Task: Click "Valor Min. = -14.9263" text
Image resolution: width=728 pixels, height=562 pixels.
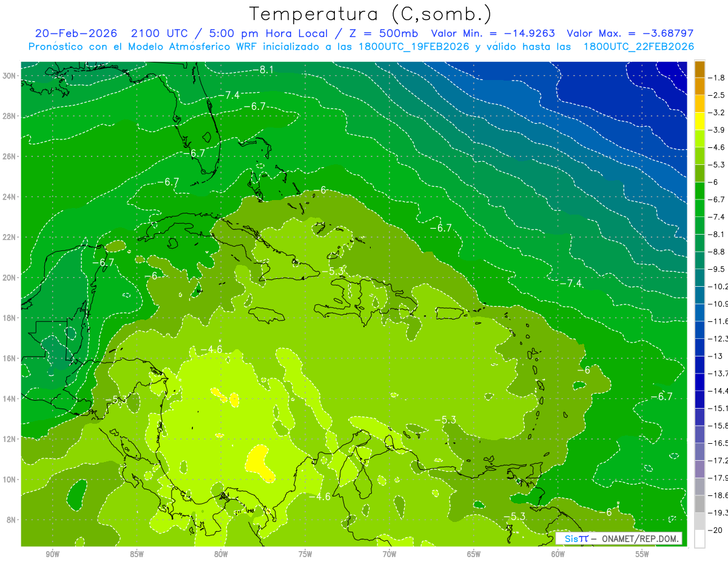Action: pyautogui.click(x=493, y=33)
